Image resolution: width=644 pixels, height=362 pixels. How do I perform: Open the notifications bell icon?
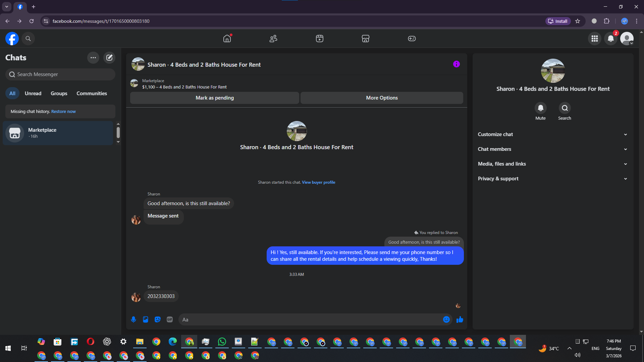pos(611,39)
